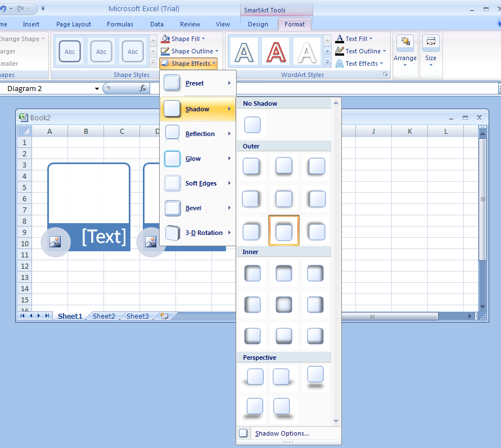The height and width of the screenshot is (448, 501).
Task: Click the worksheet horizontal scroll right arrow
Action: click(470, 316)
